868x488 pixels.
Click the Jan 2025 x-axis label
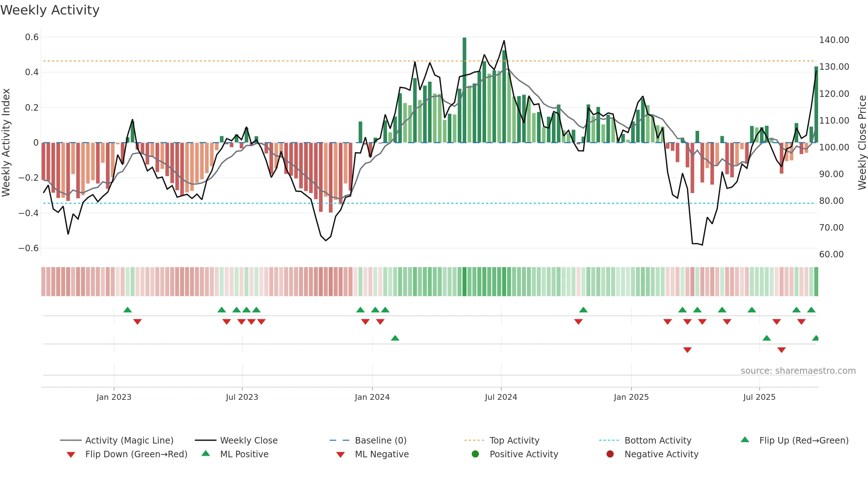tap(631, 397)
